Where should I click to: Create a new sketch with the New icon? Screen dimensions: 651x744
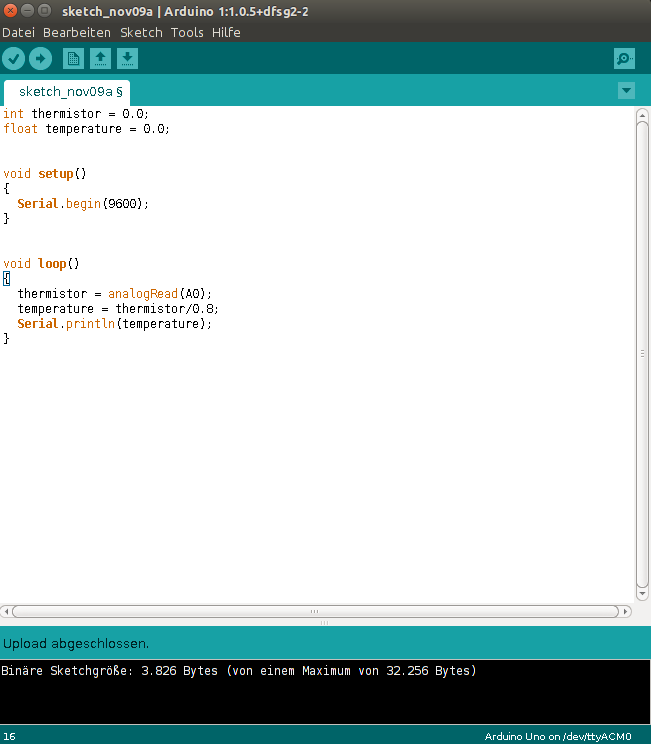coord(73,59)
